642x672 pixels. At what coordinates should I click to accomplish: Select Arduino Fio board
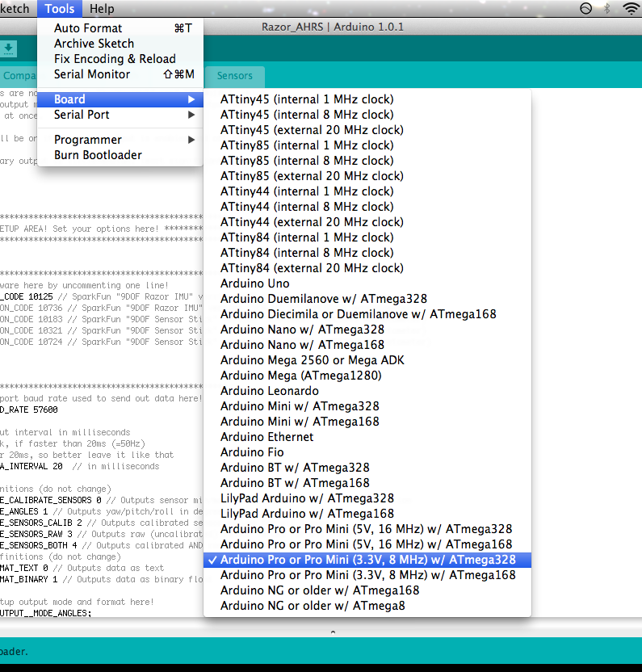pos(367,452)
